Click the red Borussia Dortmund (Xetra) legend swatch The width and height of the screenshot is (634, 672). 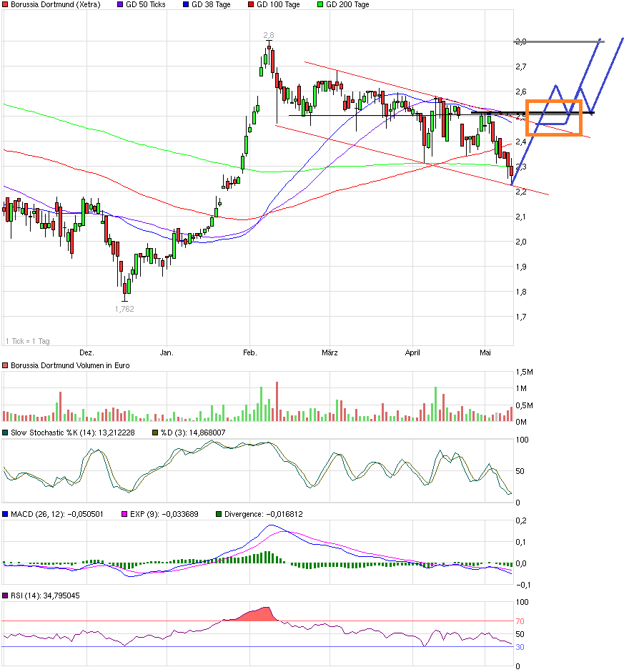pyautogui.click(x=5, y=5)
